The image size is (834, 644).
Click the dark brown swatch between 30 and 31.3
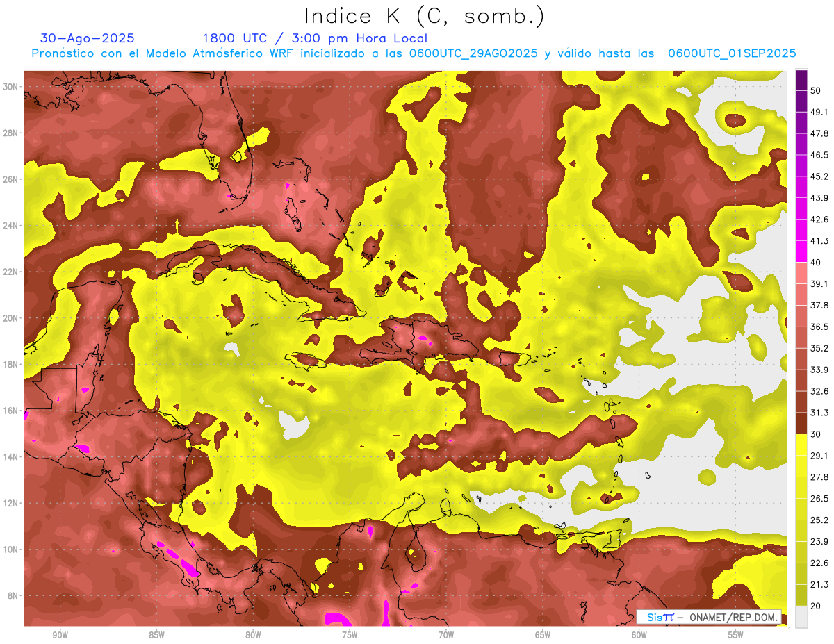pyautogui.click(x=801, y=424)
